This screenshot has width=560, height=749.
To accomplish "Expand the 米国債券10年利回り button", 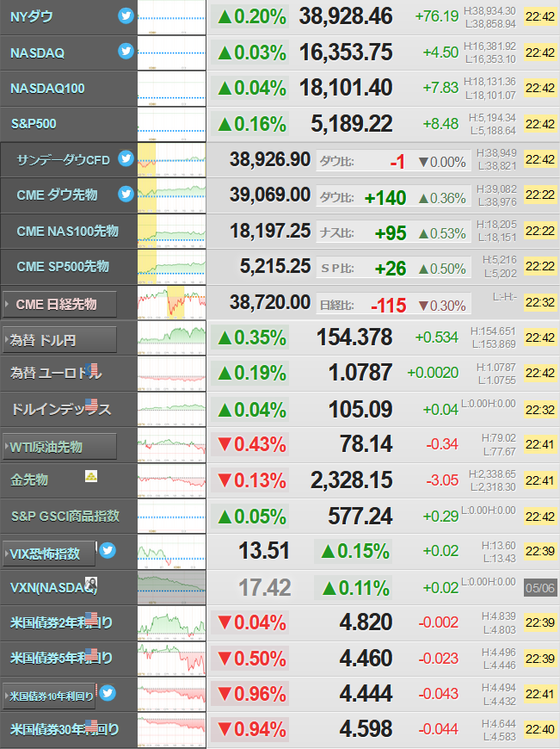I will 49,696.
